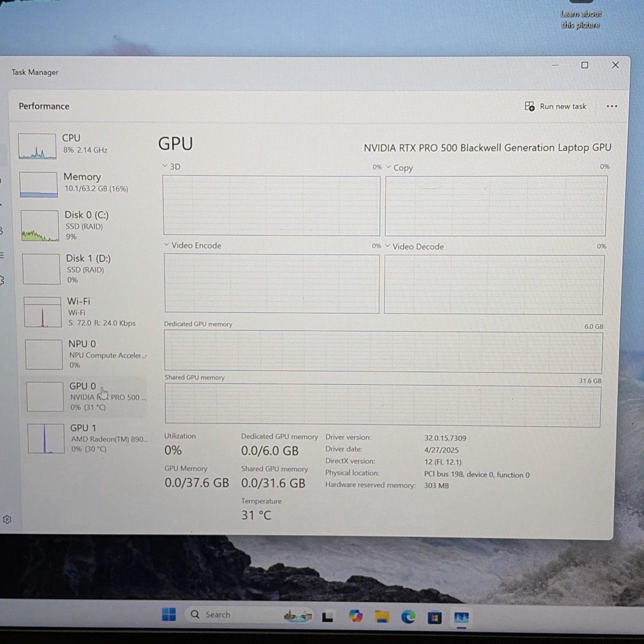Click the 31 °C temperature reading

(256, 515)
